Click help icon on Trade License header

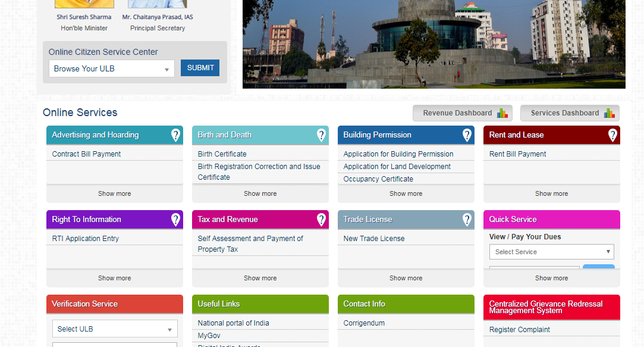click(467, 220)
